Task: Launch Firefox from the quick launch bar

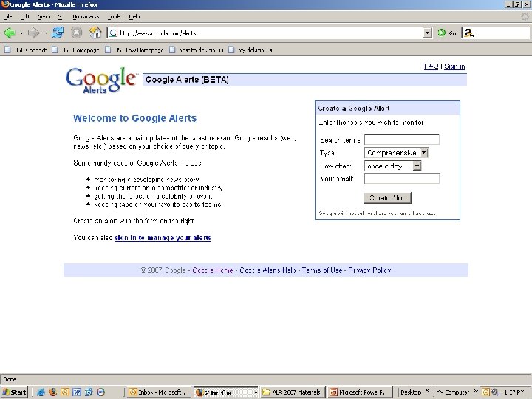Action: tap(53, 392)
